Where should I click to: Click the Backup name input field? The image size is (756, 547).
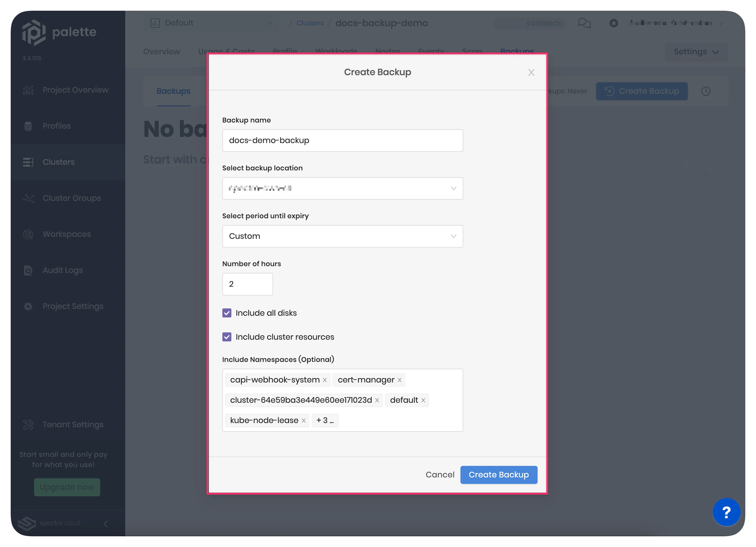(x=342, y=140)
